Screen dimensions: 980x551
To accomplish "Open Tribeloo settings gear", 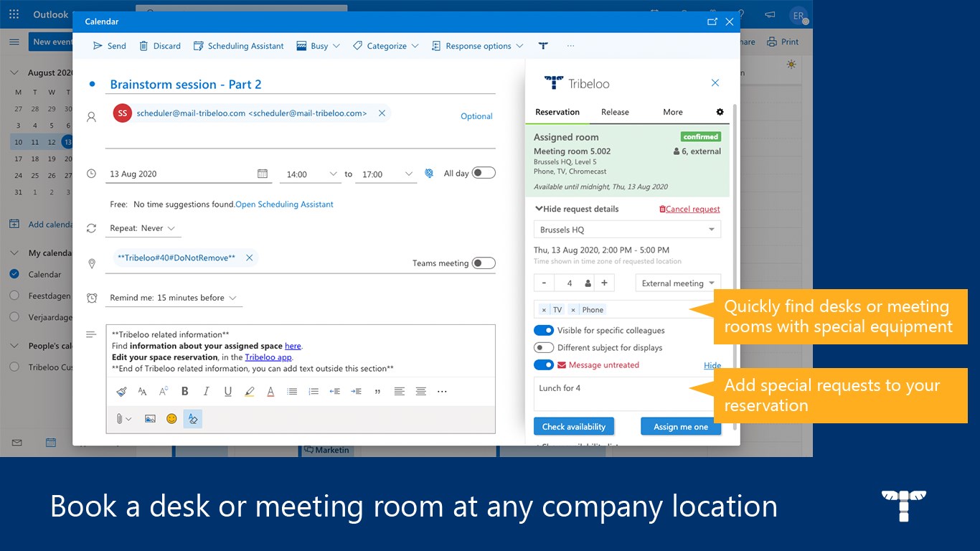I will pyautogui.click(x=720, y=112).
